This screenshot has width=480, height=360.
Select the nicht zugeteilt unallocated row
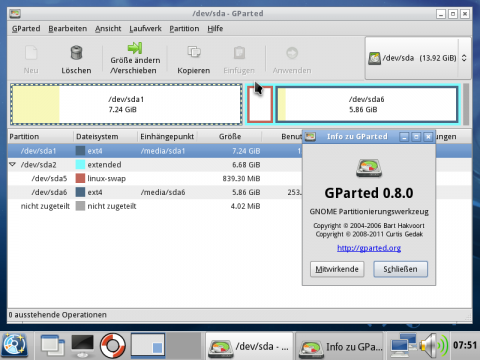click(155, 206)
